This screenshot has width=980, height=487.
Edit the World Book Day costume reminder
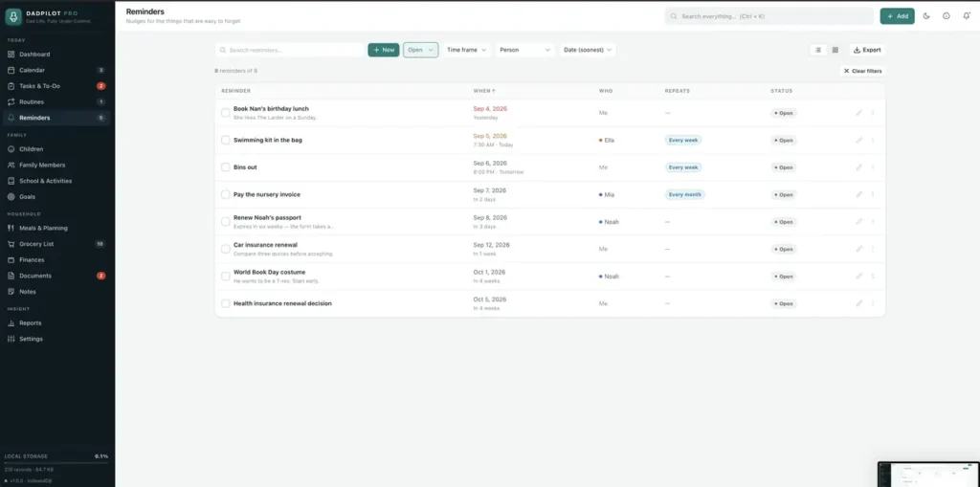pos(858,277)
